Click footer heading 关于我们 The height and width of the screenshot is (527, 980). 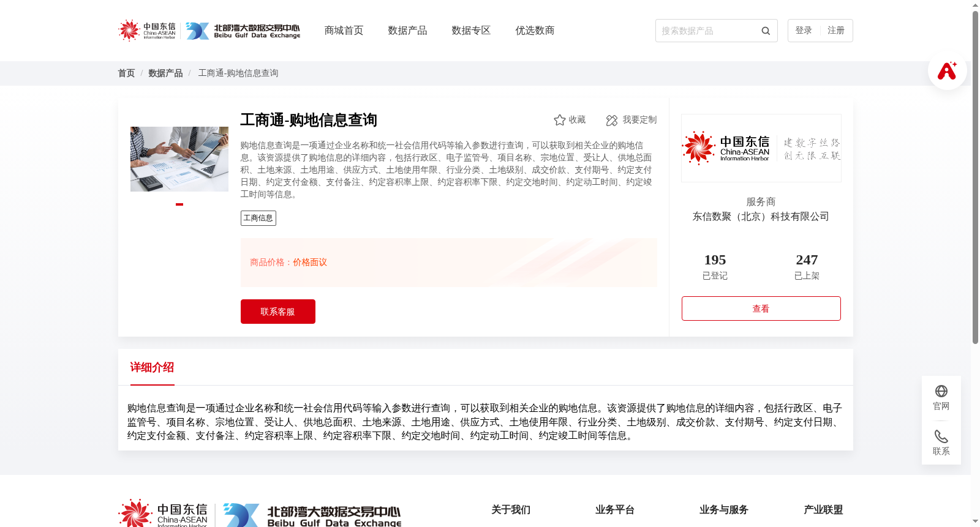click(511, 510)
